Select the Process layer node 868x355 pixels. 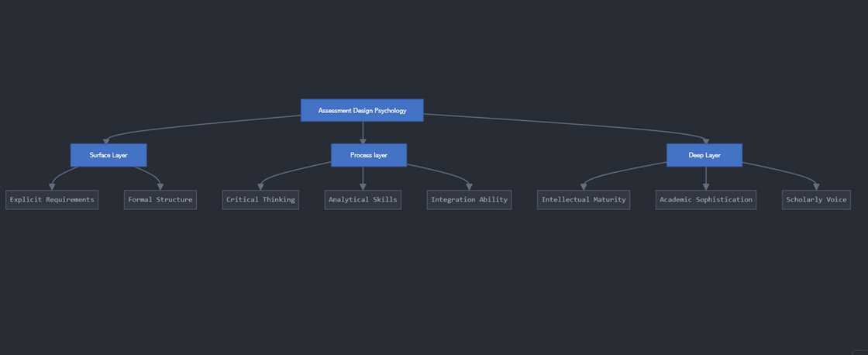coord(369,155)
